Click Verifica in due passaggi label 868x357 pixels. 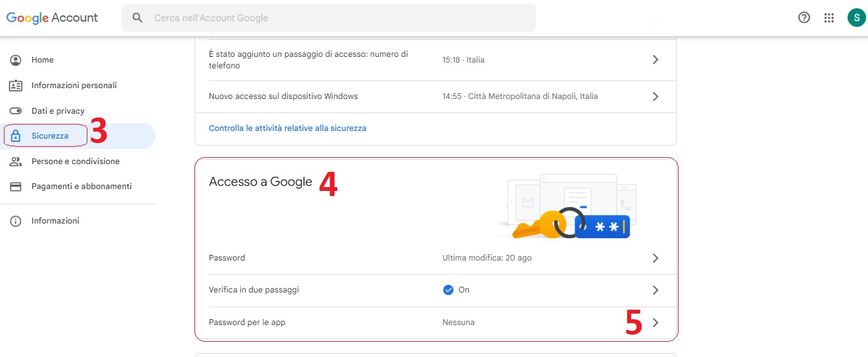coord(254,290)
